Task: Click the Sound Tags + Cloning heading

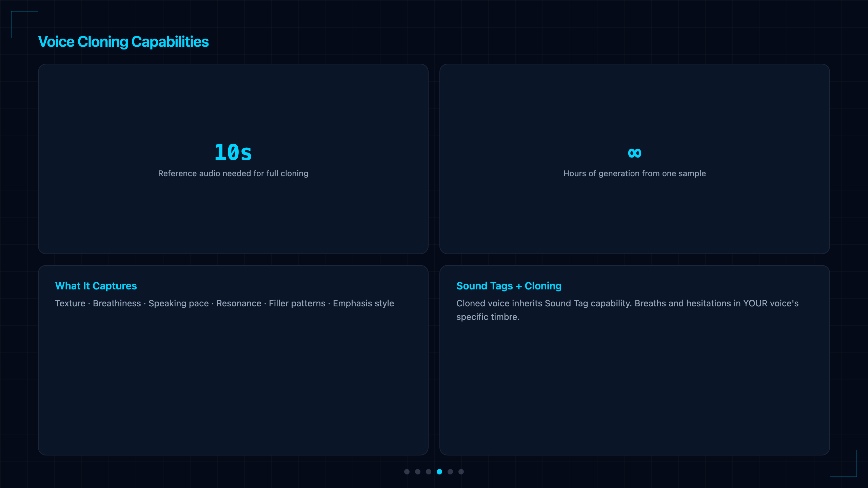Action: [509, 286]
